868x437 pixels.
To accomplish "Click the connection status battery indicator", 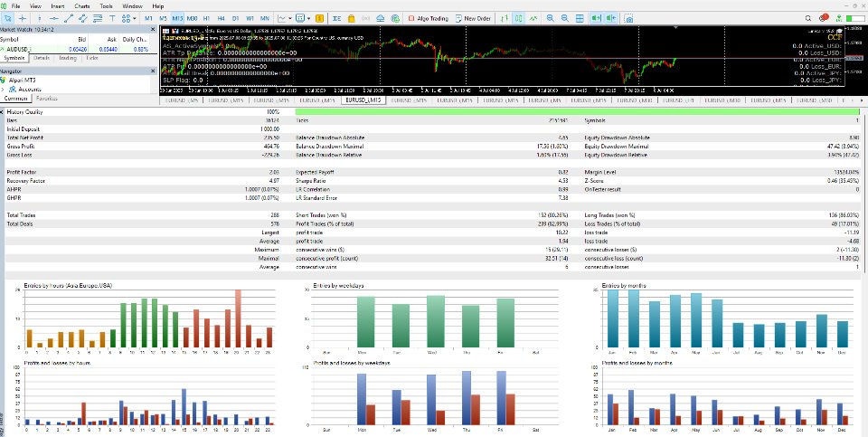I will coord(855,18).
